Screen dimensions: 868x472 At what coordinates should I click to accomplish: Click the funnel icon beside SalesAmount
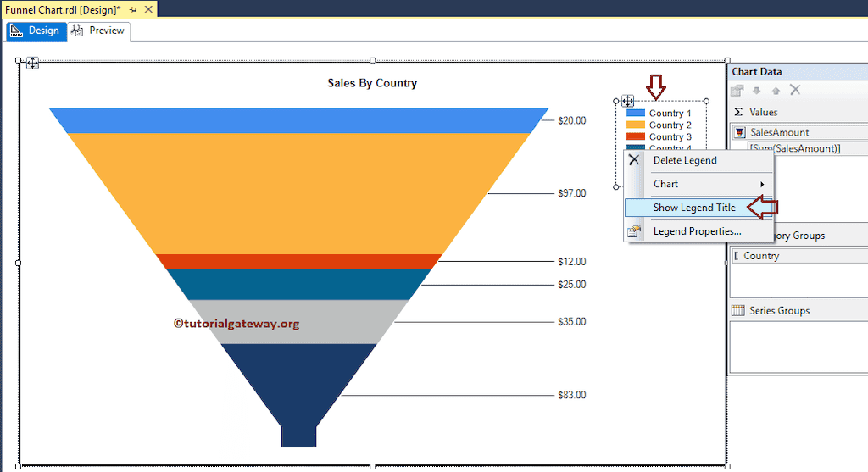[740, 132]
